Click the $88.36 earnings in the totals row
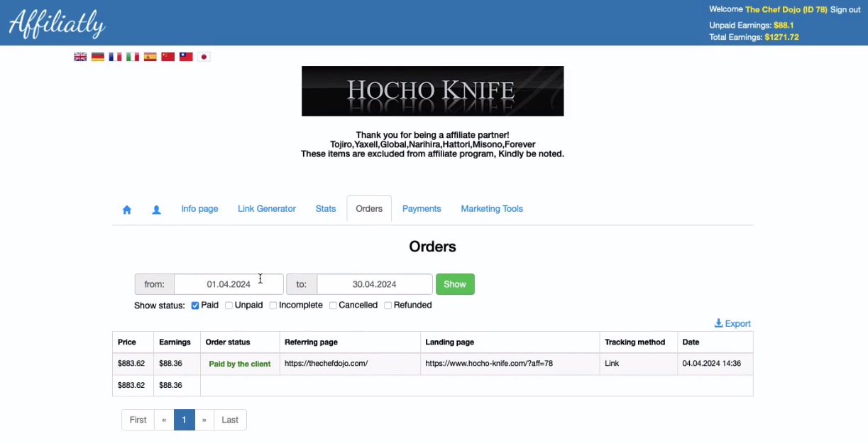The width and height of the screenshot is (868, 444). tap(170, 386)
